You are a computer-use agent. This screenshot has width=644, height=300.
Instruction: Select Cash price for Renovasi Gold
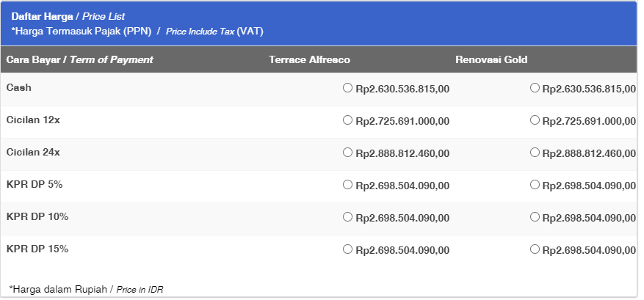pos(535,88)
